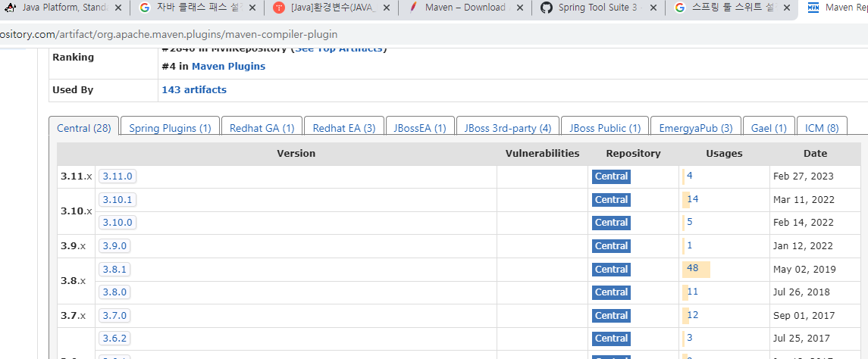Select the Spring Plugins (1) tab

(x=170, y=128)
